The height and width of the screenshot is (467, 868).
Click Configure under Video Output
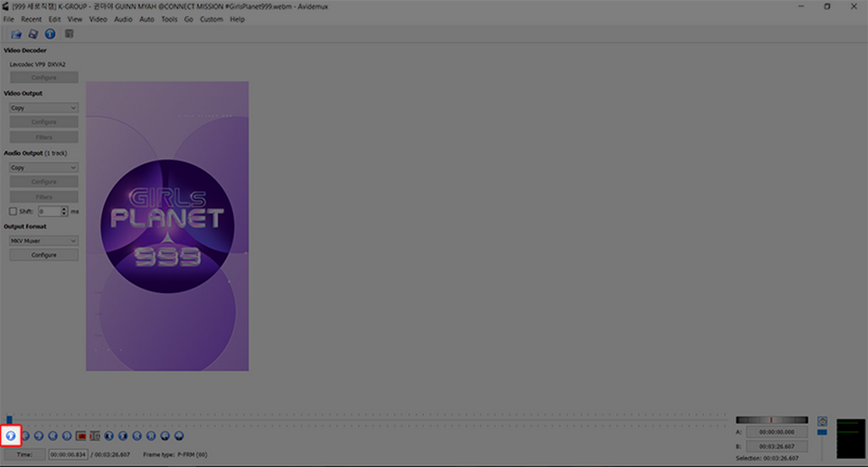(43, 122)
